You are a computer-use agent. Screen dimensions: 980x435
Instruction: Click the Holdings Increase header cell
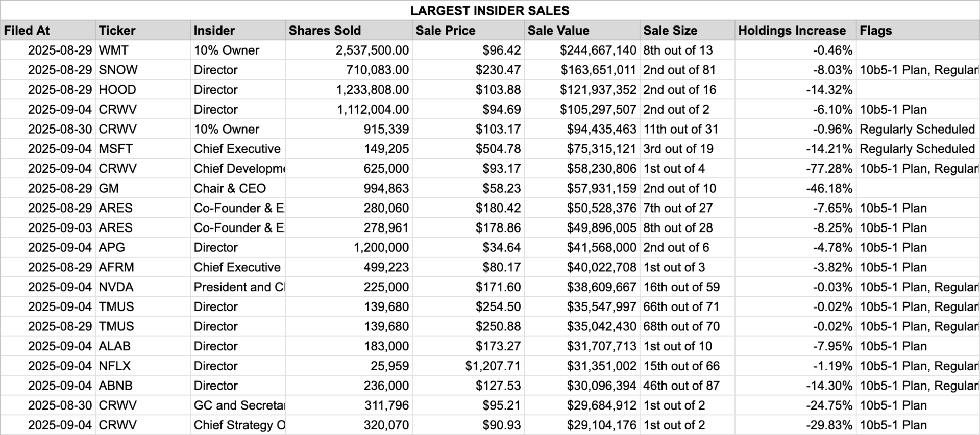(x=795, y=31)
